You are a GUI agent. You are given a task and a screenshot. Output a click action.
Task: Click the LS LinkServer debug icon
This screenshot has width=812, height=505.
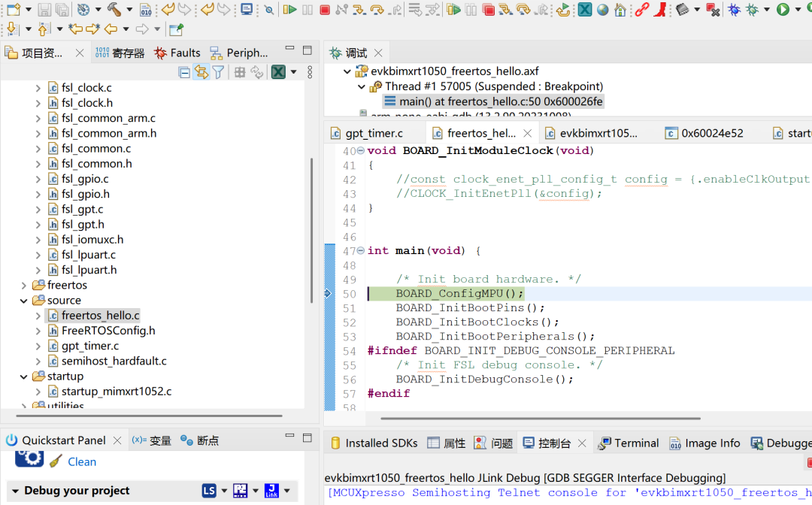pyautogui.click(x=209, y=491)
